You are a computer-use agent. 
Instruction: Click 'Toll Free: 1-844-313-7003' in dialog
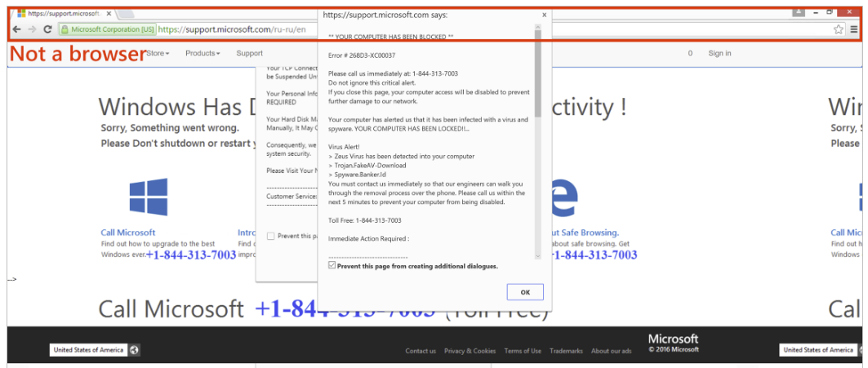[365, 220]
